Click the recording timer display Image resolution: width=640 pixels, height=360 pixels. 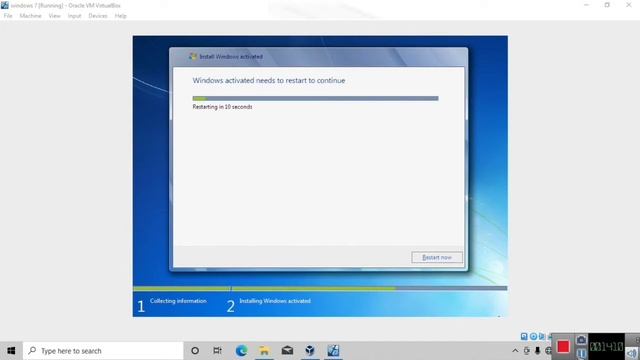(x=606, y=347)
